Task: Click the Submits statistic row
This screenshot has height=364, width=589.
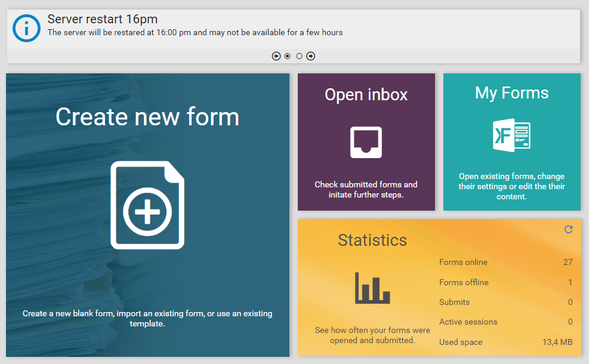Action: (505, 302)
